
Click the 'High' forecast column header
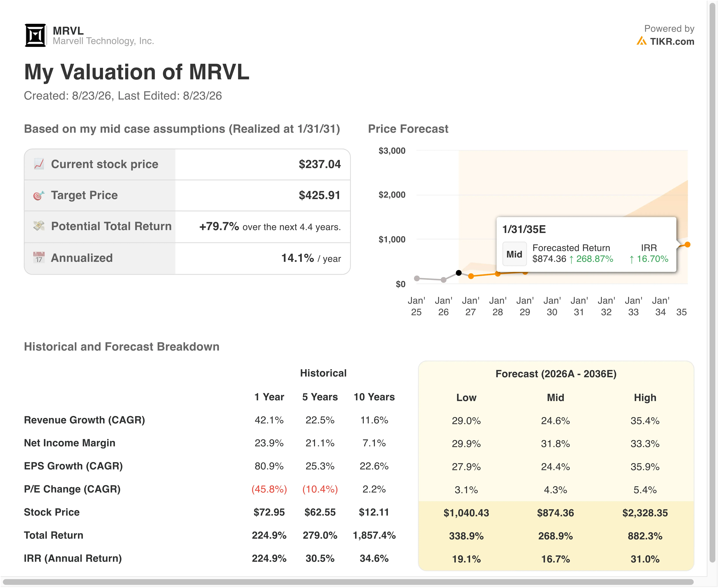tap(645, 398)
